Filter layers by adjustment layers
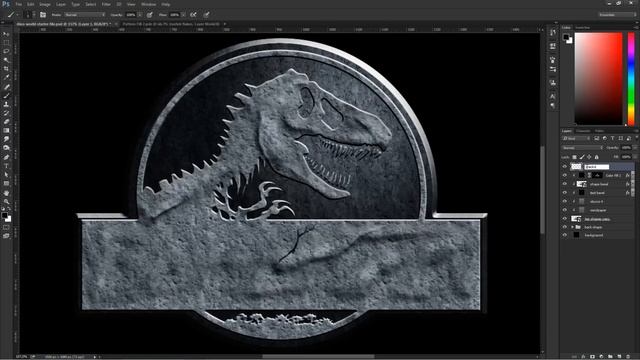Image resolution: width=640 pixels, height=360 pixels. [x=604, y=139]
